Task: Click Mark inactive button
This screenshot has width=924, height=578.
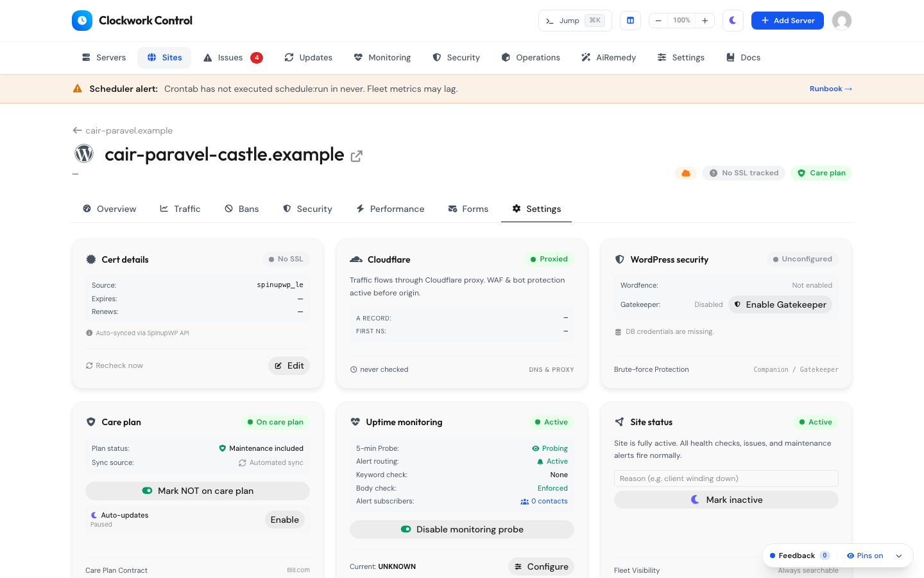Action: (726, 500)
